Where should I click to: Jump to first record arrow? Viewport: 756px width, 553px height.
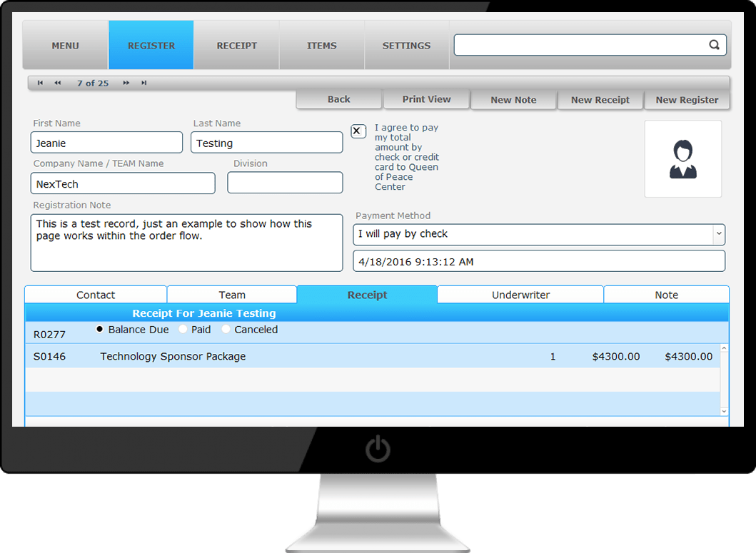(x=40, y=83)
